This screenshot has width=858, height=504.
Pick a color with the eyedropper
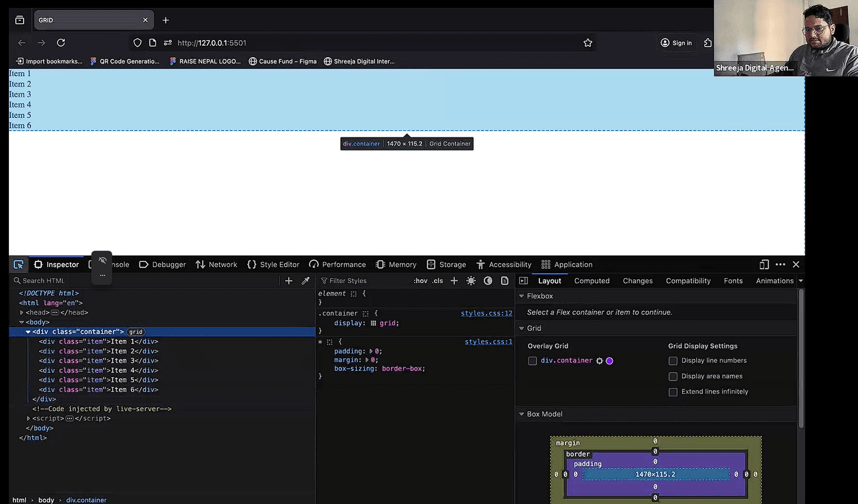pos(306,281)
